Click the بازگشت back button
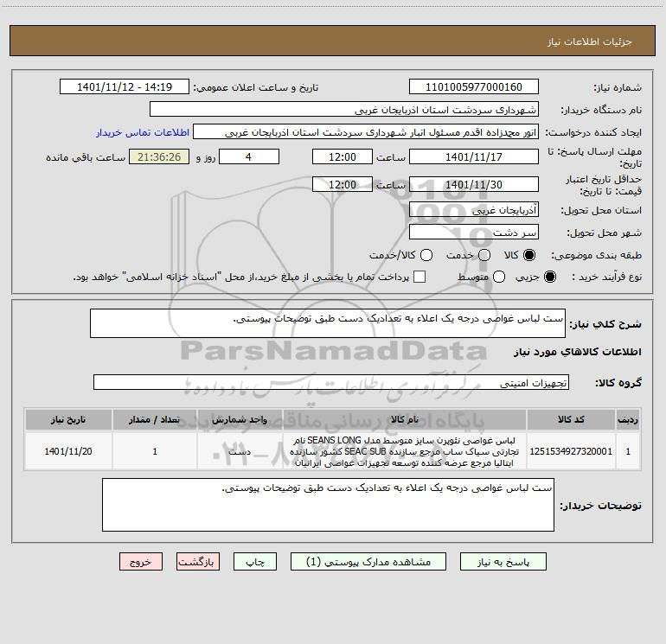Screen dimensions: 666x644 (x=198, y=562)
